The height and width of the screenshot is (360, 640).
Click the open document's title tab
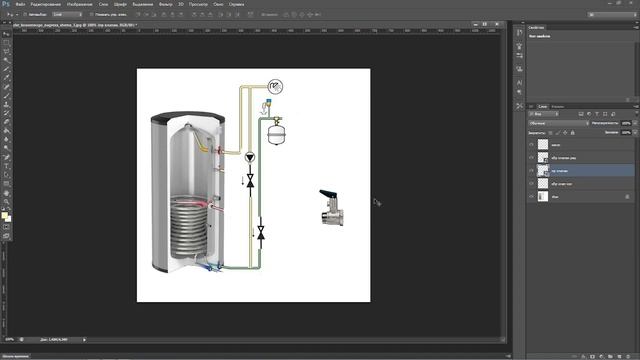pos(75,25)
